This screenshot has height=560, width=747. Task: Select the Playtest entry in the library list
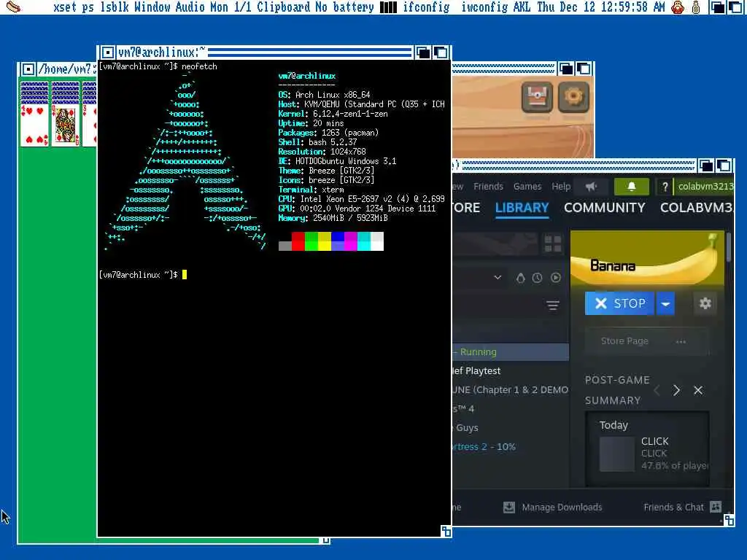510,370
